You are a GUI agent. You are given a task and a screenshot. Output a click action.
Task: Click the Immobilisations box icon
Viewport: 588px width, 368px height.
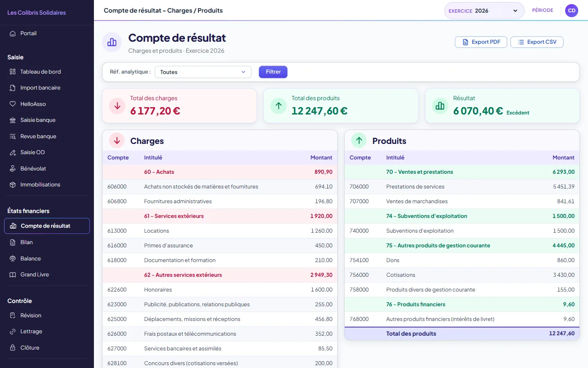(x=13, y=185)
